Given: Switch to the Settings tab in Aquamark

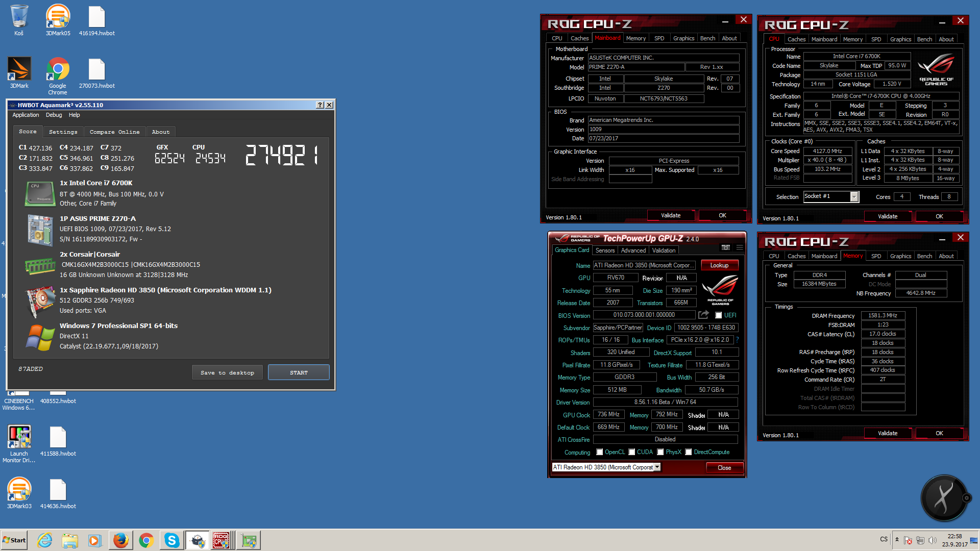Looking at the screenshot, I should point(63,132).
